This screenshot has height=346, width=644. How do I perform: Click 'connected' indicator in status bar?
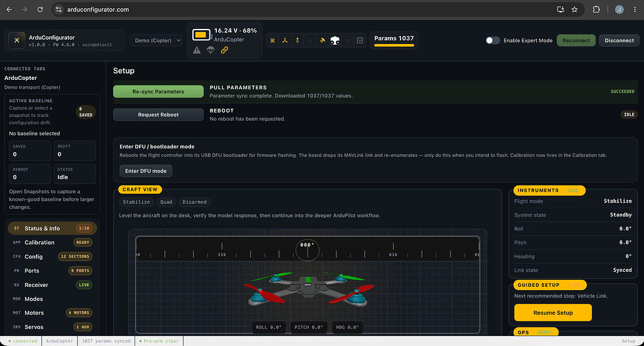click(x=23, y=341)
